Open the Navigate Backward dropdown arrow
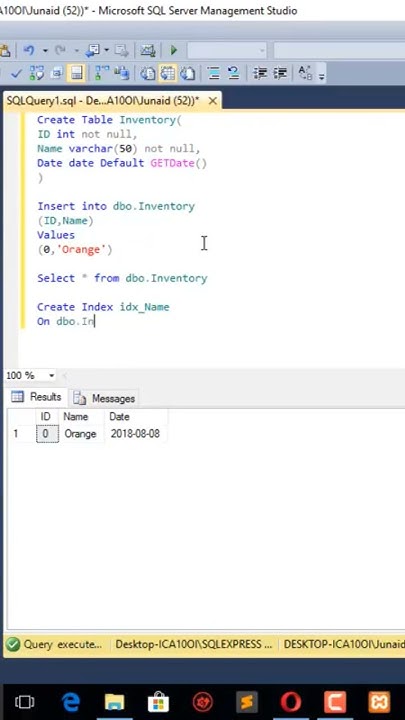The width and height of the screenshot is (405, 720). click(x=106, y=50)
